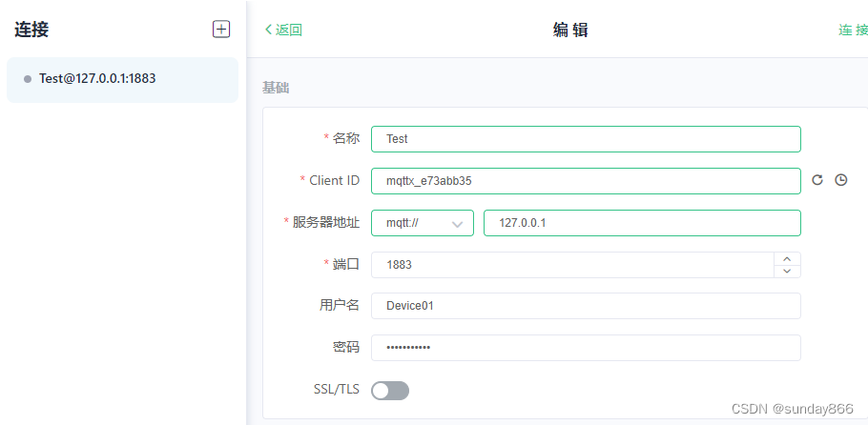Click the SSL/TLS label text
This screenshot has height=425, width=868.
click(336, 390)
